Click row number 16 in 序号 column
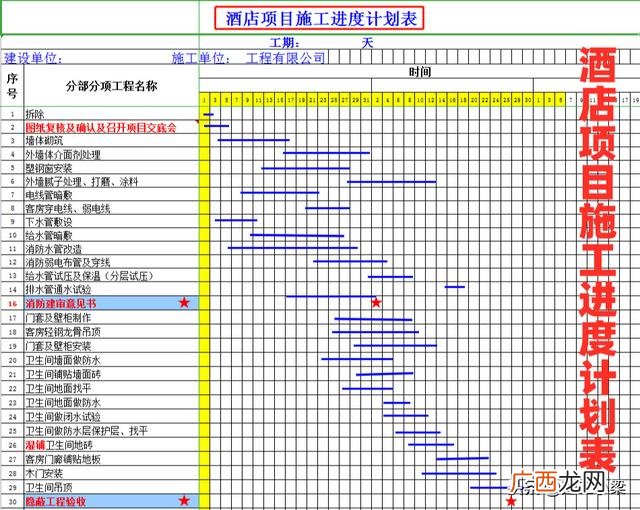 coord(12,304)
